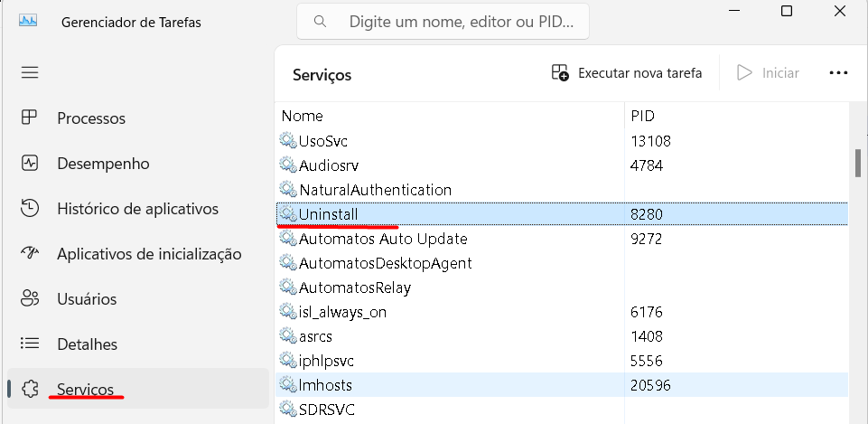The height and width of the screenshot is (424, 868).
Task: Click the Desempenho performance graph icon
Action: click(30, 164)
